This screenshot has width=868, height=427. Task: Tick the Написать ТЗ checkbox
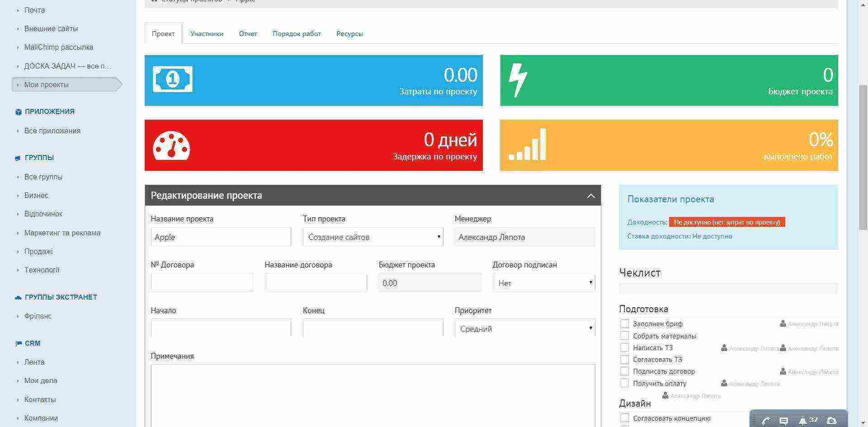coord(624,347)
